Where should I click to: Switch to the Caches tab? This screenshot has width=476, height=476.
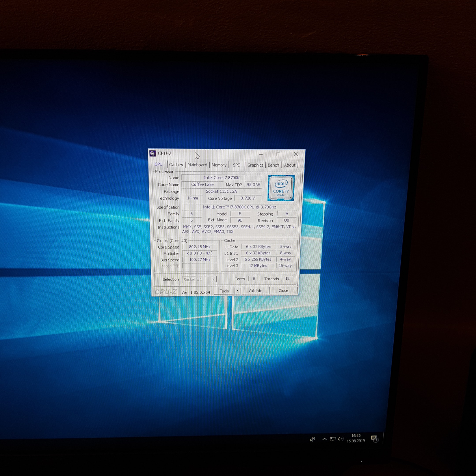point(176,165)
